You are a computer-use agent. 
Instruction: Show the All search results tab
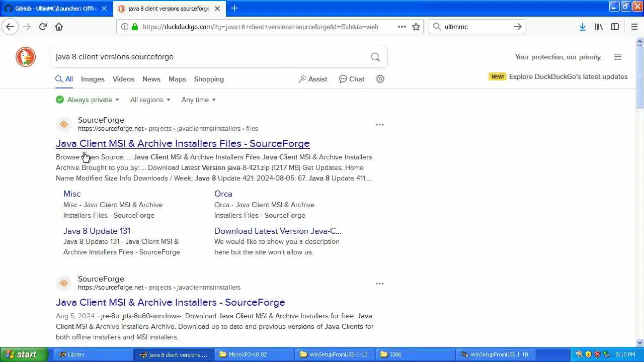click(x=64, y=79)
